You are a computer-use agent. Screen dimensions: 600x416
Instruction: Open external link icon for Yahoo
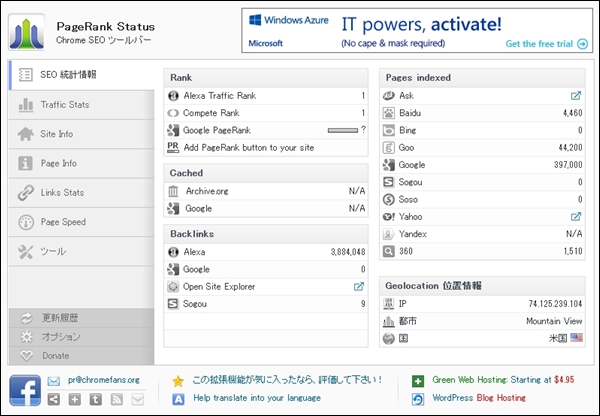[576, 217]
